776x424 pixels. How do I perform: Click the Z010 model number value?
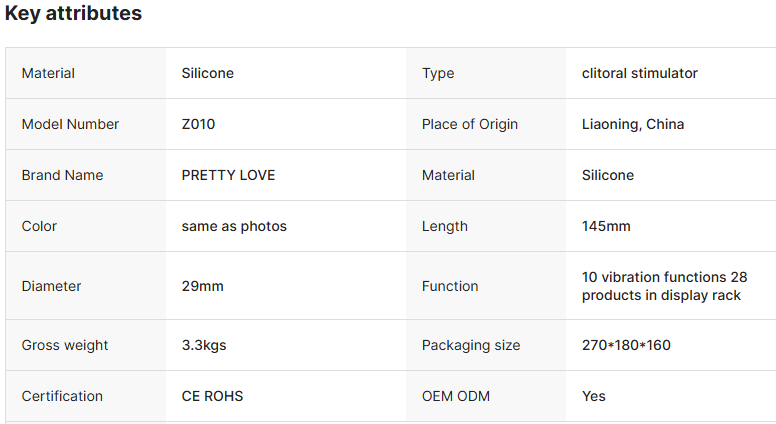[x=198, y=124]
